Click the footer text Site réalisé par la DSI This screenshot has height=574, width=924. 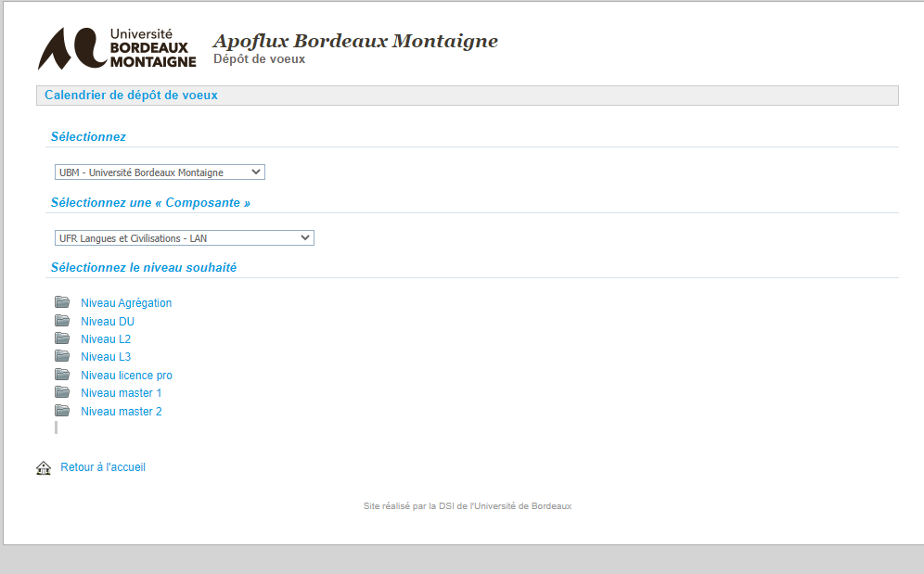coord(468,506)
